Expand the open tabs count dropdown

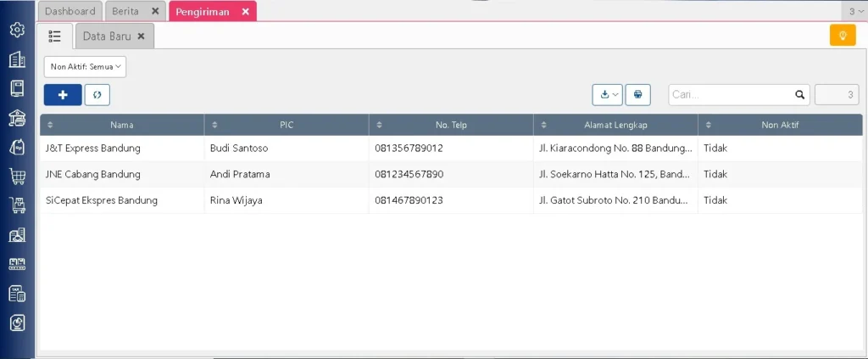(x=854, y=11)
